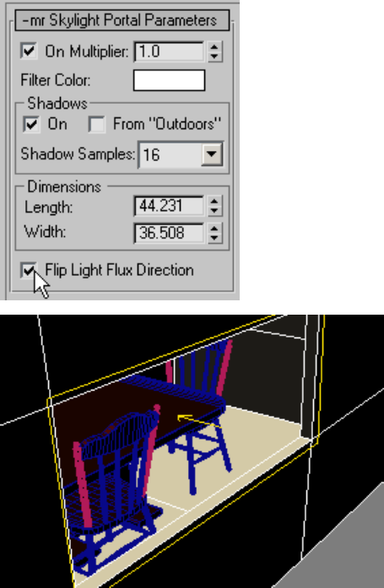384x588 pixels.
Task: Collapse the mr Skylight Portal Parameters rollout
Action: coord(122,20)
